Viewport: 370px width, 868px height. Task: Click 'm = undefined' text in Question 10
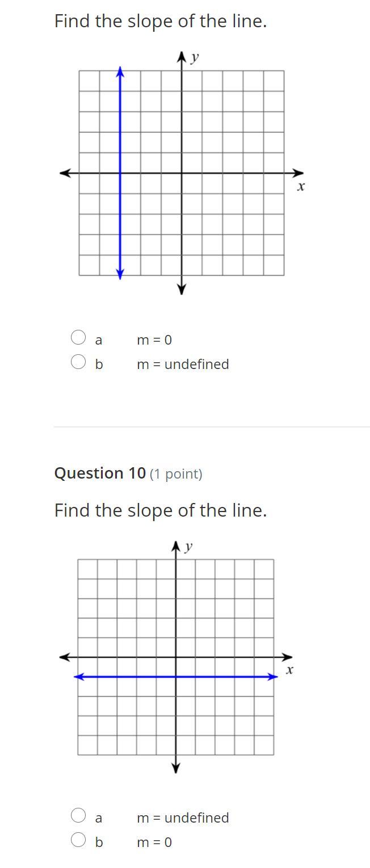[x=183, y=818]
